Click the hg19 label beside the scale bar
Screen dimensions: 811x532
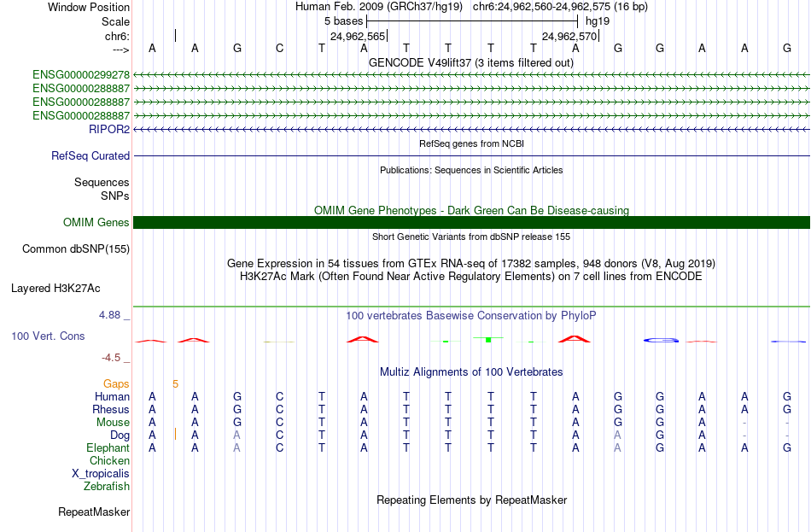[x=598, y=21]
